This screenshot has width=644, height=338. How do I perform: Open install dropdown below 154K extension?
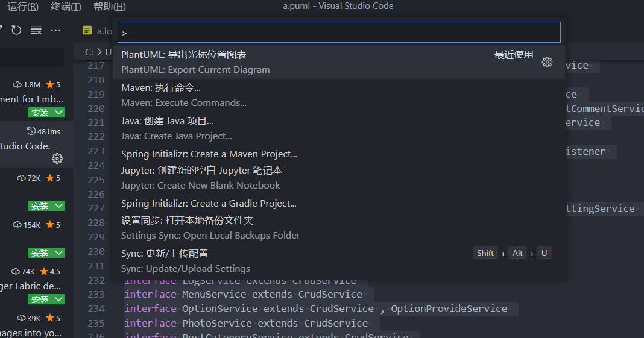point(58,252)
